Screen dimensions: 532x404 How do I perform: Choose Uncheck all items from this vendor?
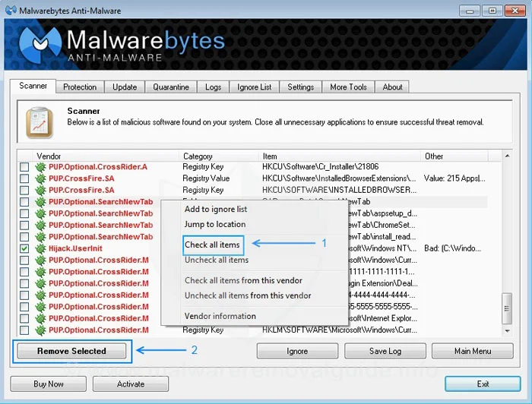tap(248, 295)
